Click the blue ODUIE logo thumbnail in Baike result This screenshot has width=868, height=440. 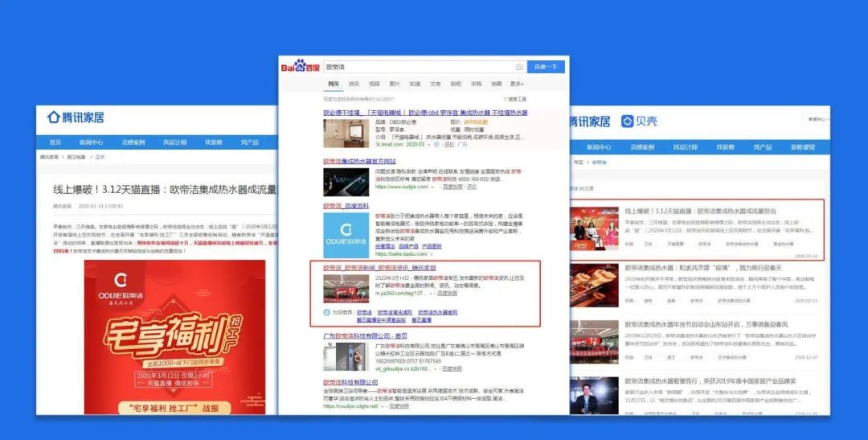pos(346,236)
